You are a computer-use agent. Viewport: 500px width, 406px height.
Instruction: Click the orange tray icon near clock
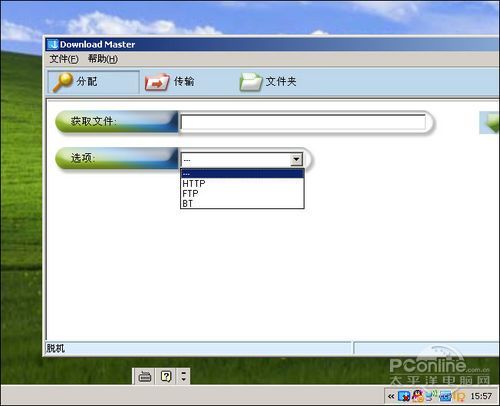point(460,396)
